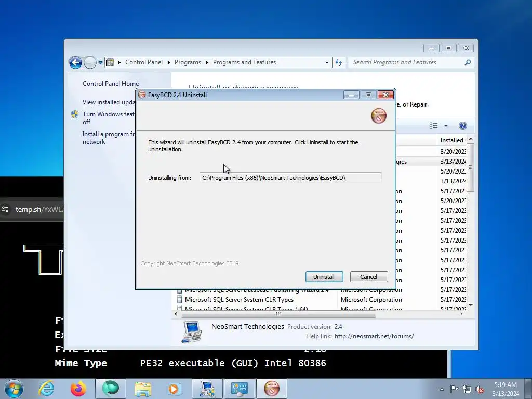The width and height of the screenshot is (532, 399).
Task: Click the muted volume tray icon
Action: pos(480,389)
